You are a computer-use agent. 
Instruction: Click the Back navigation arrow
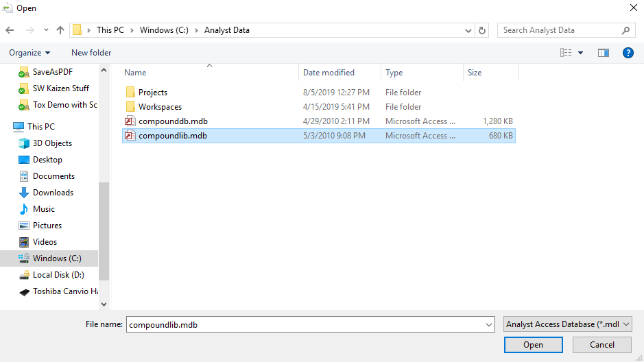tap(10, 30)
